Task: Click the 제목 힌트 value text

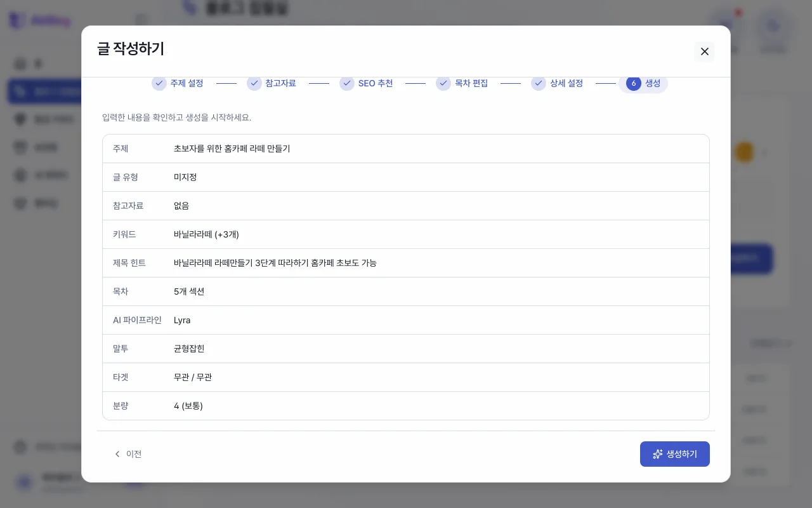Action: 275,263
